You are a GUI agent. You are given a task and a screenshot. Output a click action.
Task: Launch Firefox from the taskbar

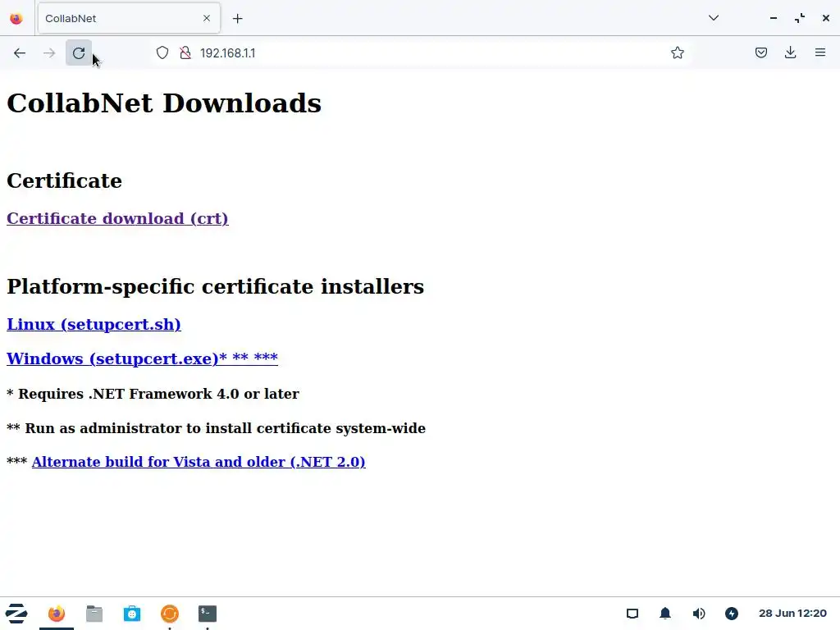(x=57, y=614)
